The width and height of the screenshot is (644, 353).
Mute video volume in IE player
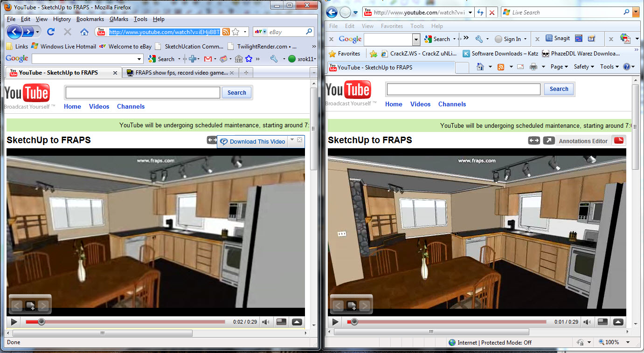pyautogui.click(x=587, y=322)
